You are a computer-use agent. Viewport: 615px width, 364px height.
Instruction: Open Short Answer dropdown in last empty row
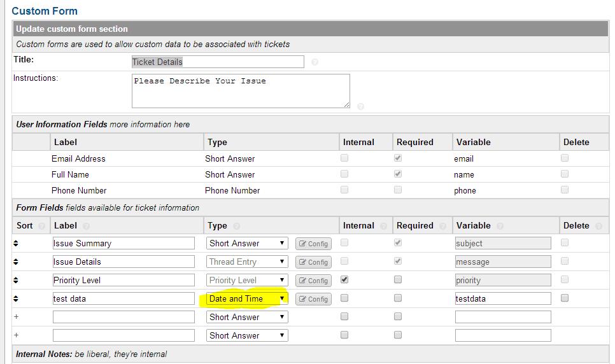point(247,335)
